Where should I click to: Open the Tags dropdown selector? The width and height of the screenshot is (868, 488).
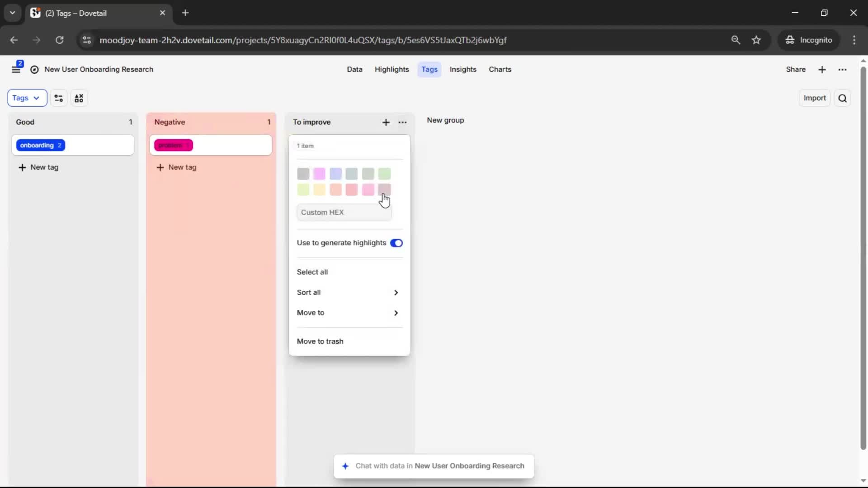(27, 98)
